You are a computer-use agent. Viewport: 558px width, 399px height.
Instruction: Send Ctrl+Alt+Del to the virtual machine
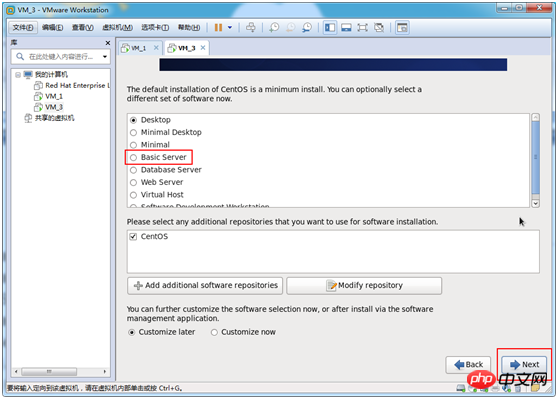point(251,27)
